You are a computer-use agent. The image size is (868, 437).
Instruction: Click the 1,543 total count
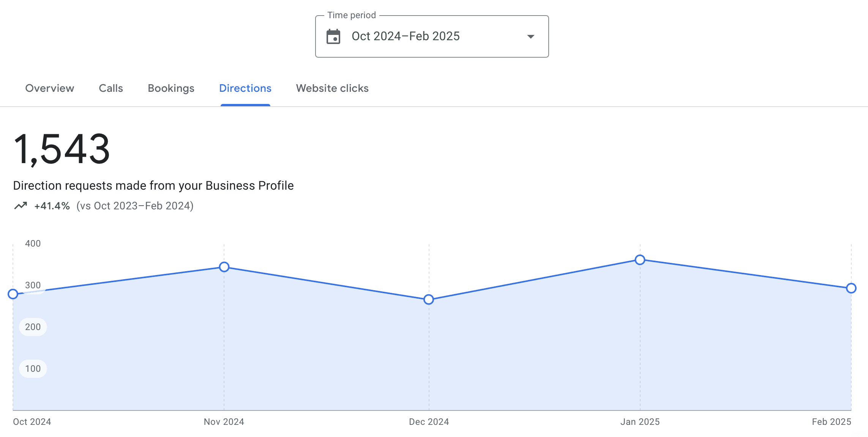[x=62, y=149]
